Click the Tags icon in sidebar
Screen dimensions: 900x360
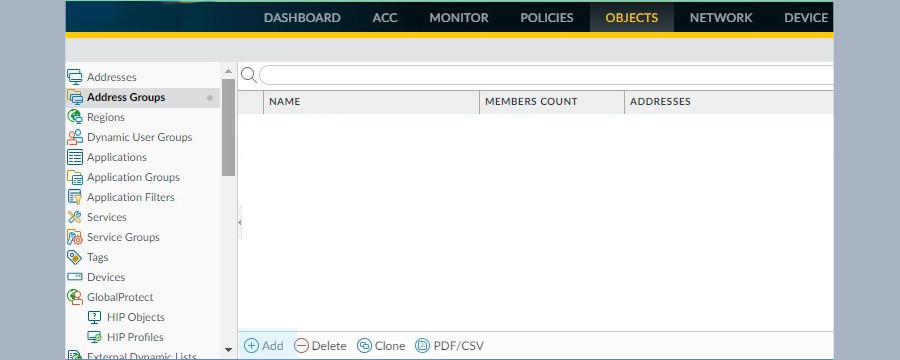[75, 257]
